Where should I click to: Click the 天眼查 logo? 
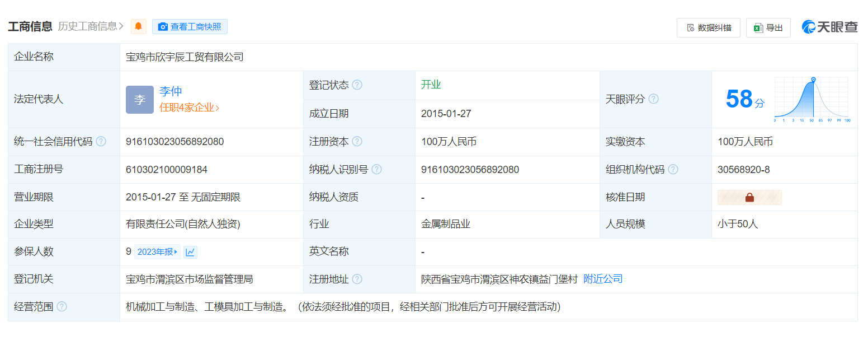pos(830,27)
